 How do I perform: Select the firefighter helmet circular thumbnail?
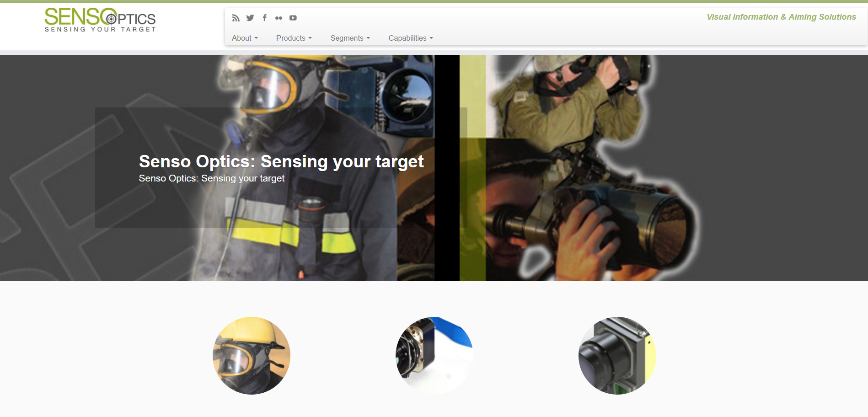[x=252, y=356]
